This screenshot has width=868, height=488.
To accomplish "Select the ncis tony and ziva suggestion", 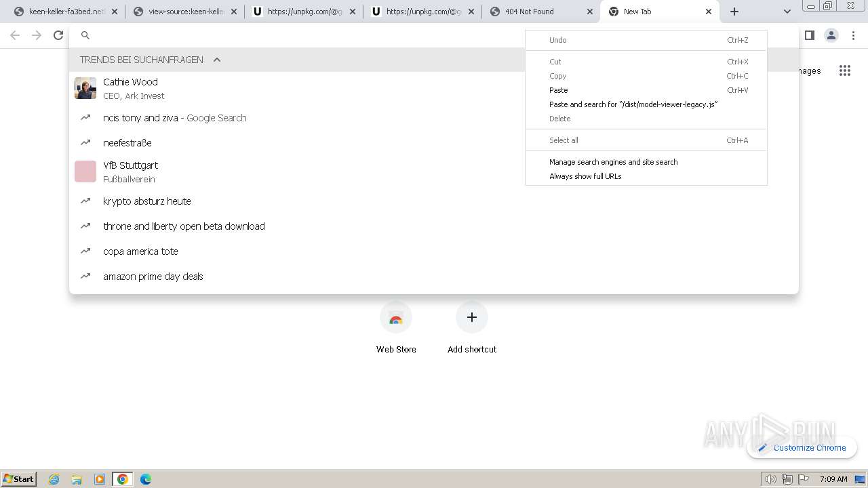I will click(434, 118).
